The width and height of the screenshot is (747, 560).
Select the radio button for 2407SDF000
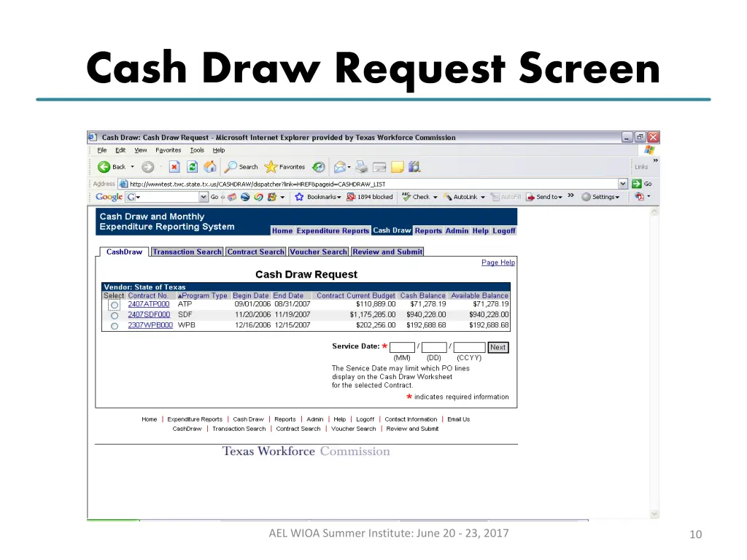click(x=115, y=316)
